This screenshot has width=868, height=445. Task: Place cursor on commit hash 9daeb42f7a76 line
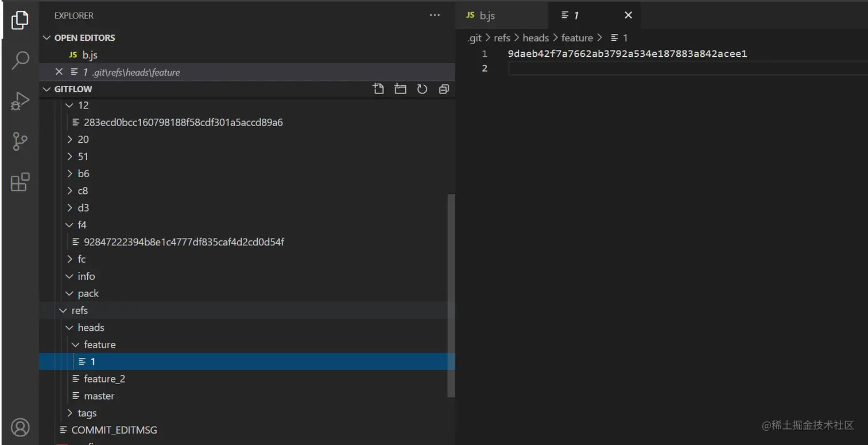[x=627, y=54]
